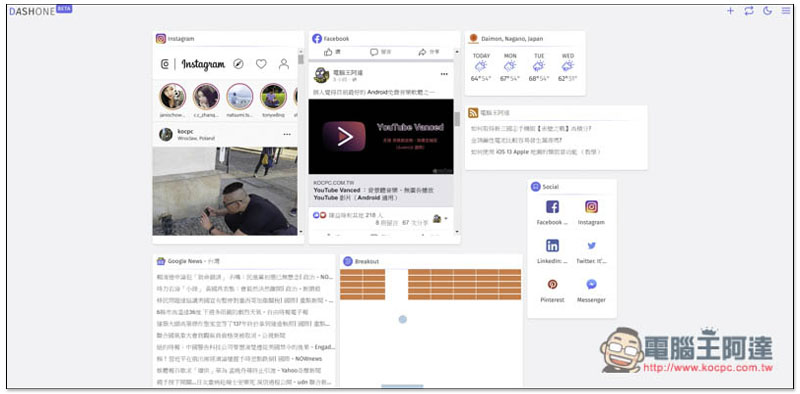Open the Instagram profile person icon
This screenshot has height=394, width=800.
(284, 64)
